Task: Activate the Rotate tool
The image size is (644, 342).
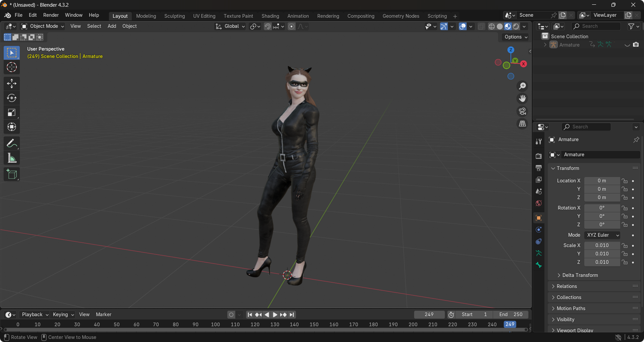Action: tap(12, 98)
